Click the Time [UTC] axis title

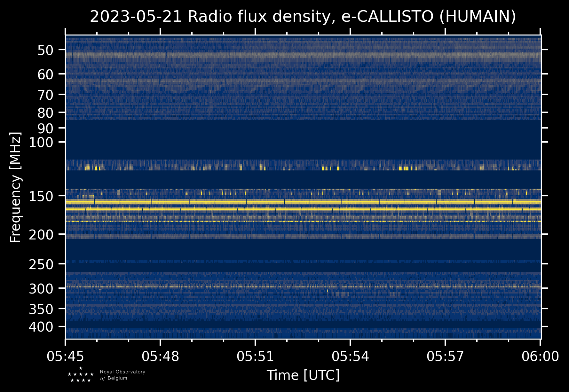pyautogui.click(x=303, y=375)
